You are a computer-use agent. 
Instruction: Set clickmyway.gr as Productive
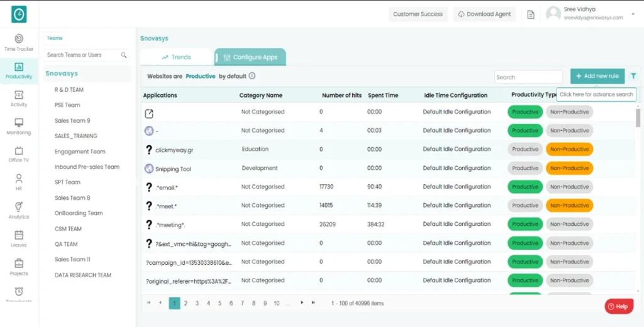pos(525,149)
